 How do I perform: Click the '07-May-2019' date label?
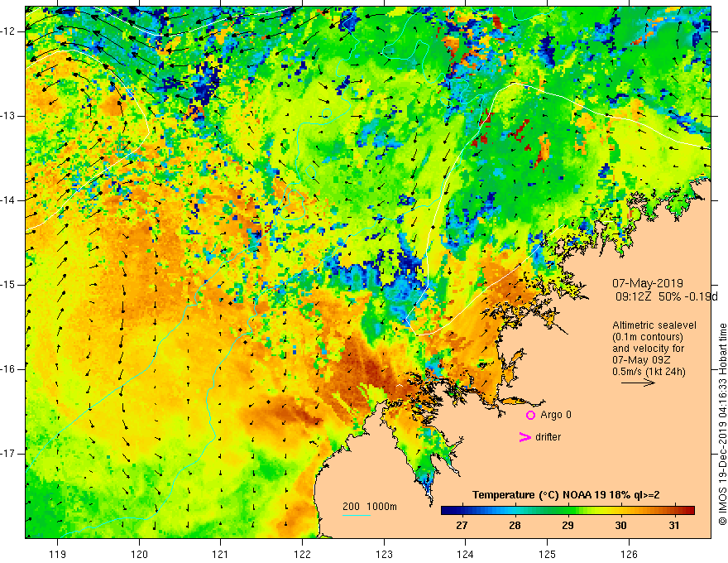648,283
